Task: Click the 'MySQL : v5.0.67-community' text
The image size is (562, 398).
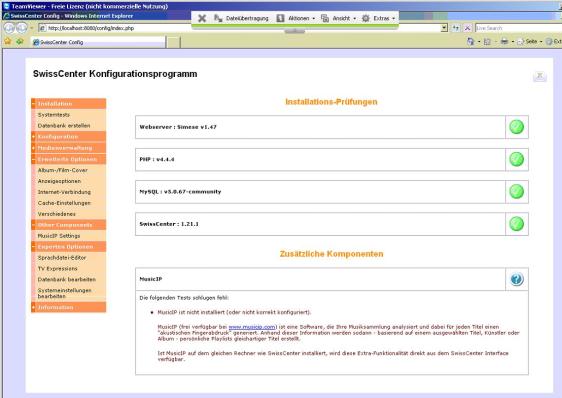Action: coord(180,191)
